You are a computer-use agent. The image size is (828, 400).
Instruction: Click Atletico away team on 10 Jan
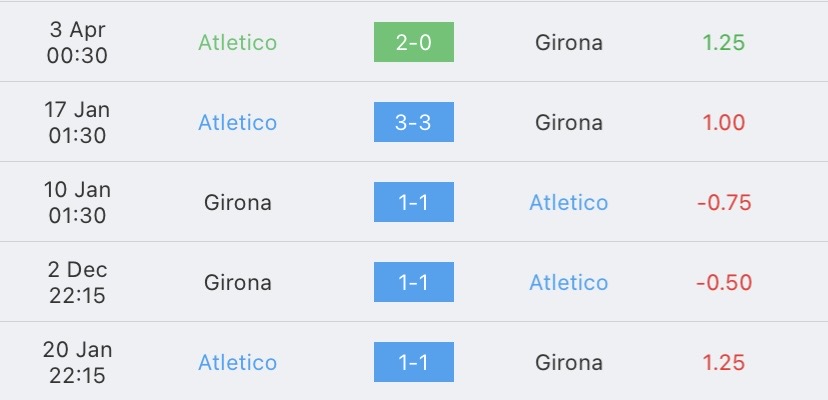[569, 202]
